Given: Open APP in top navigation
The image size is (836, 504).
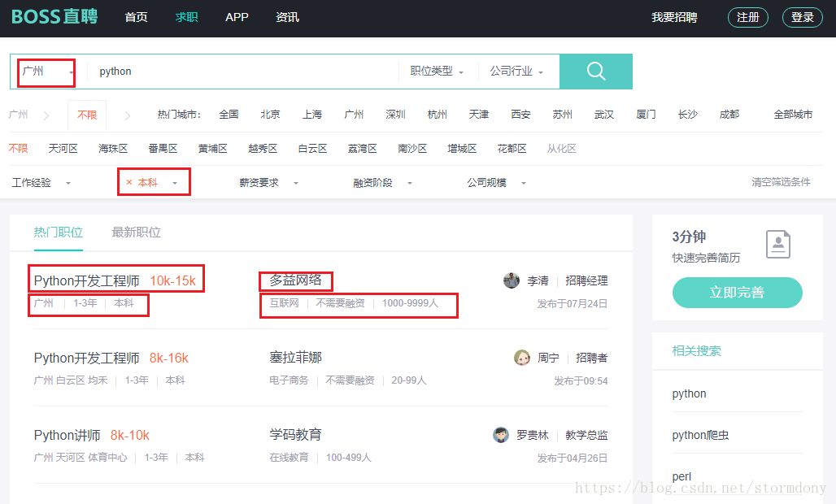Looking at the screenshot, I should coord(237,17).
